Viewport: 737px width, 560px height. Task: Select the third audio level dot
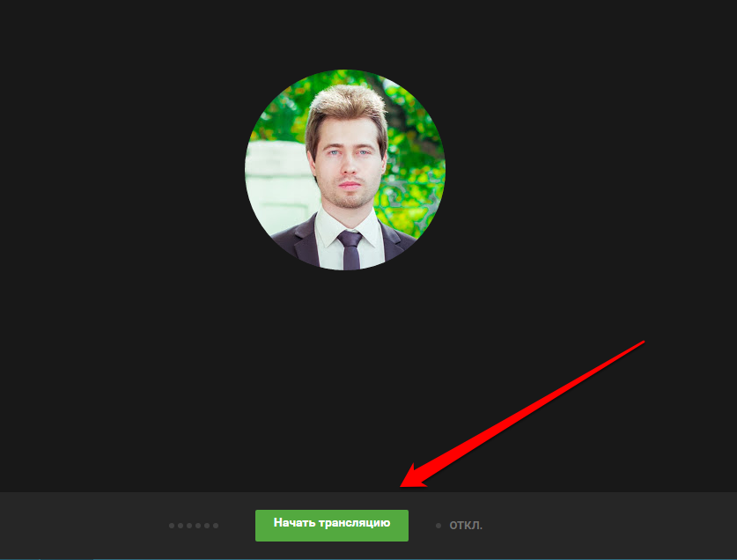point(189,526)
